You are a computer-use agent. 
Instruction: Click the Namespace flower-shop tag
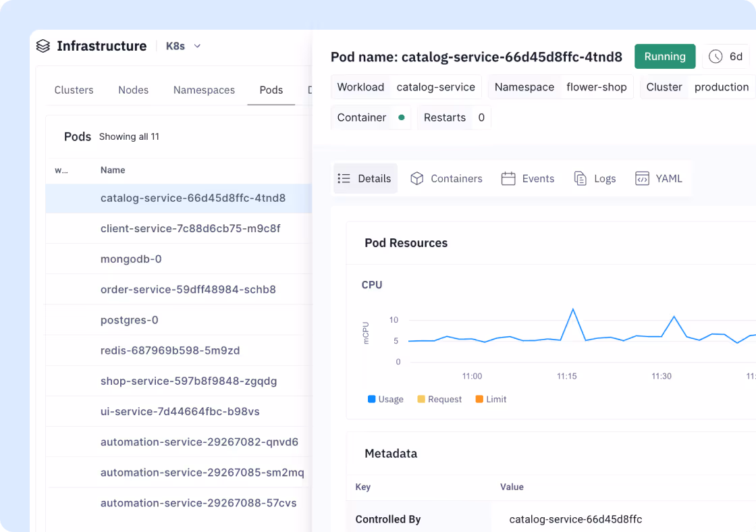561,87
